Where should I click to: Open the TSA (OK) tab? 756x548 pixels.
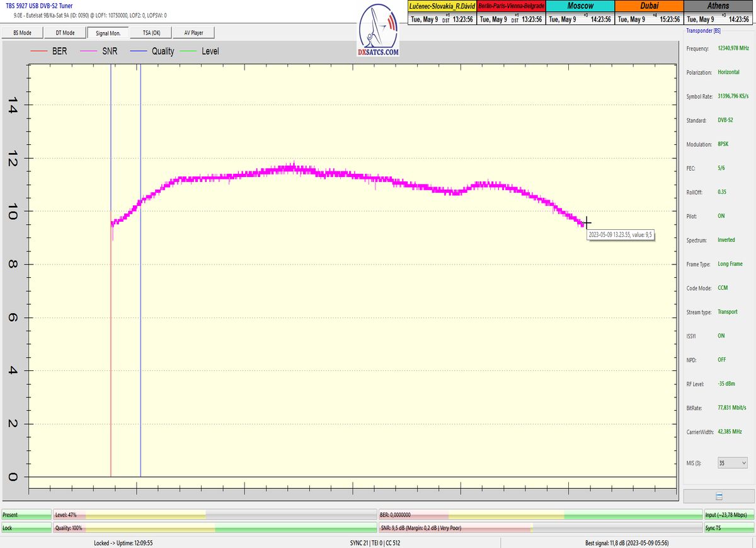pos(152,33)
